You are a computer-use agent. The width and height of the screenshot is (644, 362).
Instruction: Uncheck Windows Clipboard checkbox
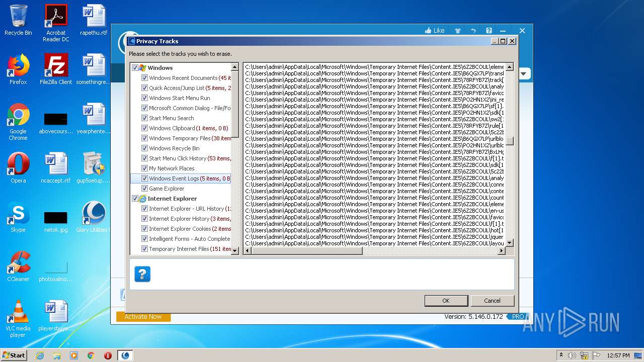click(145, 128)
